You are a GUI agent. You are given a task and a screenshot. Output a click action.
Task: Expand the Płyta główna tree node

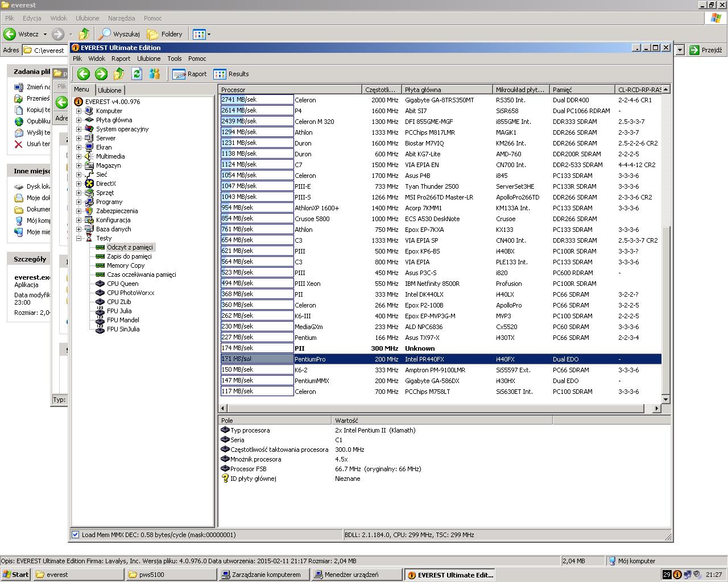pyautogui.click(x=78, y=120)
